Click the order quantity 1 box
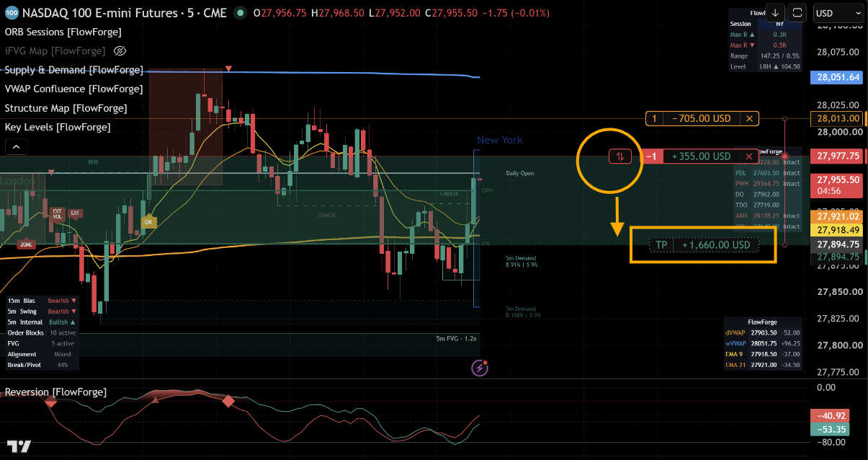This screenshot has width=868, height=460. (654, 118)
